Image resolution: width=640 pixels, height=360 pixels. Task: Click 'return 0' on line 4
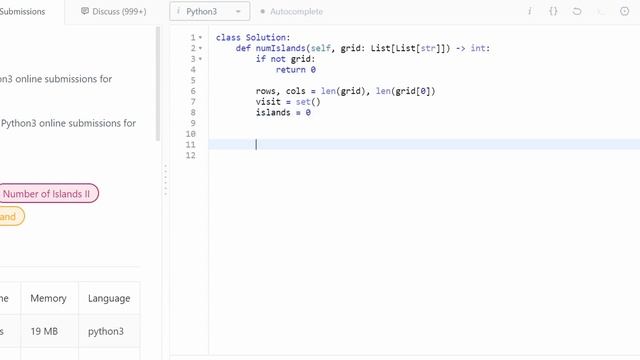(296, 69)
